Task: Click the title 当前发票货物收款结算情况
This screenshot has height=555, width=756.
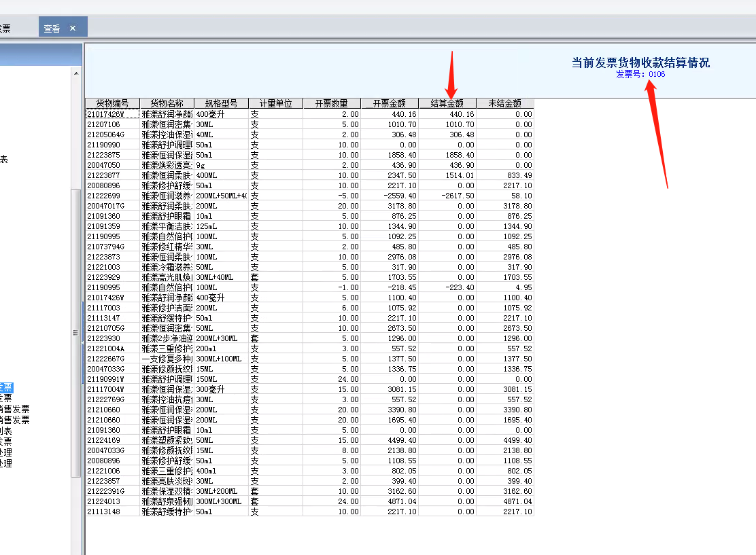Action: (x=641, y=62)
